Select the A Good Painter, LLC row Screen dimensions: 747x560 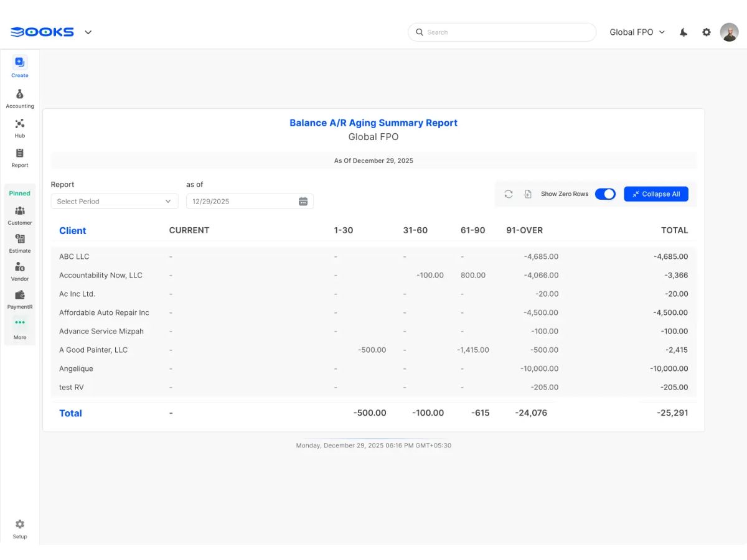[x=374, y=350]
